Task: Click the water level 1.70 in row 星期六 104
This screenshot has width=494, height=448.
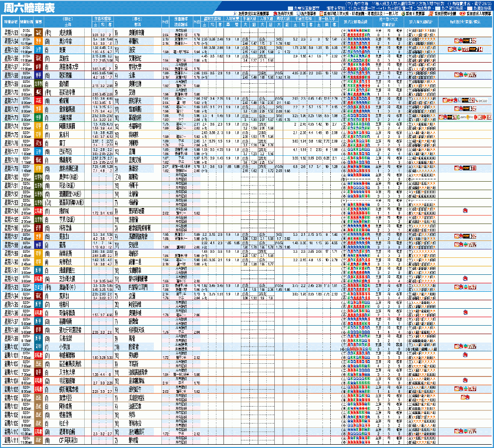Action: [197, 383]
